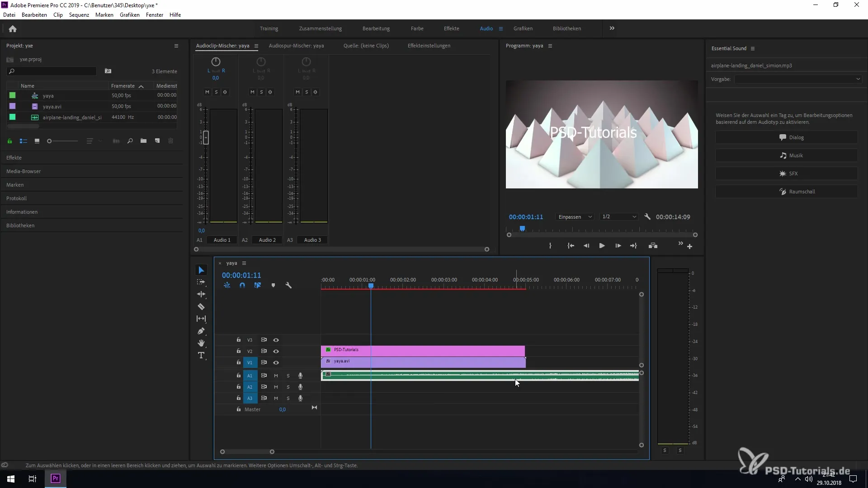This screenshot has width=868, height=488.
Task: Show overflow workspaces double chevron
Action: [612, 28]
